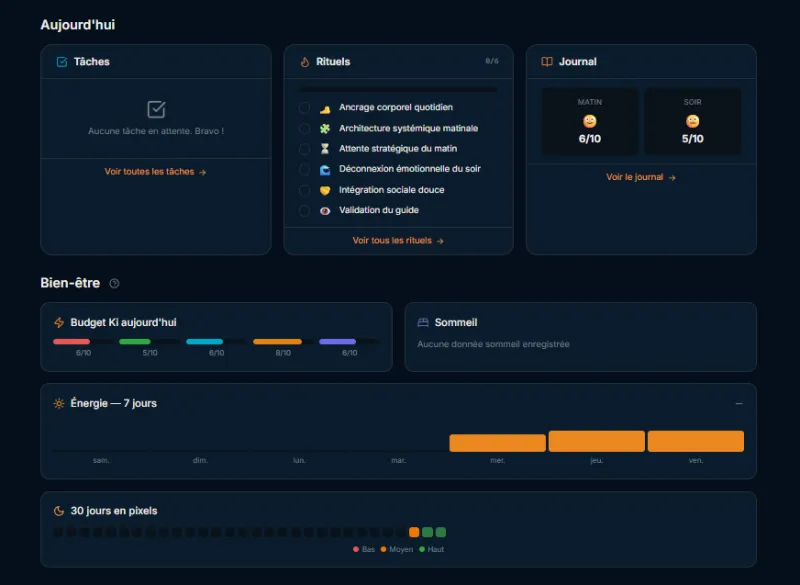Click the red Bas legend dot
800x585 pixels.
pos(356,549)
